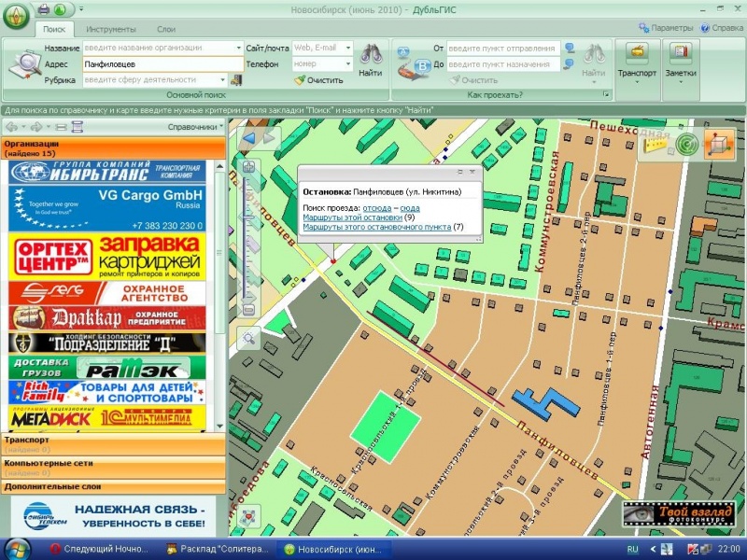Open Маршруты этого остановочного пункта link
Screen dimensions: 747x560
(377, 227)
